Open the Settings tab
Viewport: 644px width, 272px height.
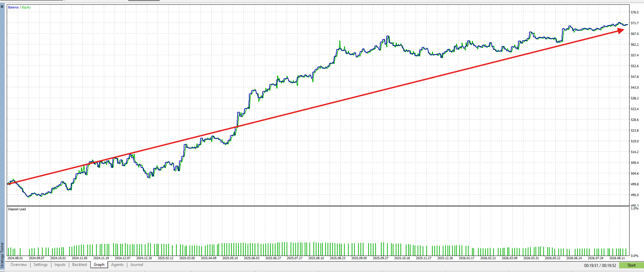(41, 265)
